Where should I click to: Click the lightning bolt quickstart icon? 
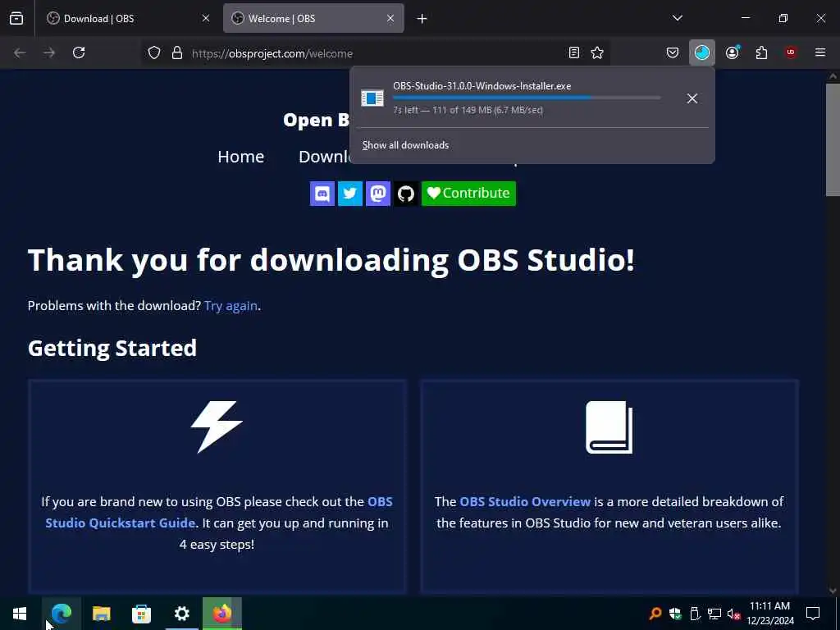tap(217, 427)
